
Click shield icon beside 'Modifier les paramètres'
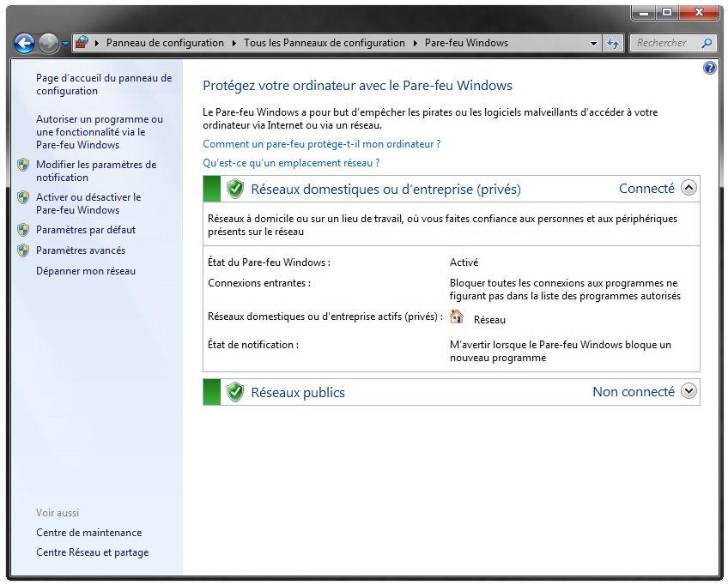[23, 165]
